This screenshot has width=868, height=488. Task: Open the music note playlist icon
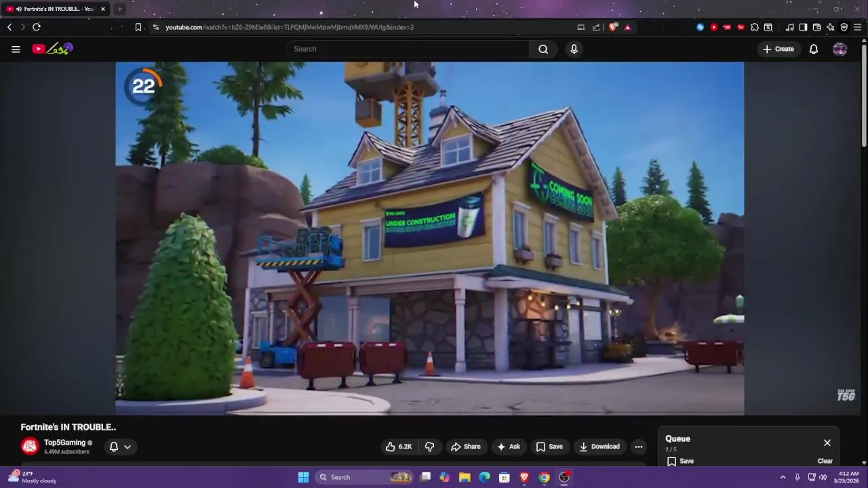click(x=790, y=27)
